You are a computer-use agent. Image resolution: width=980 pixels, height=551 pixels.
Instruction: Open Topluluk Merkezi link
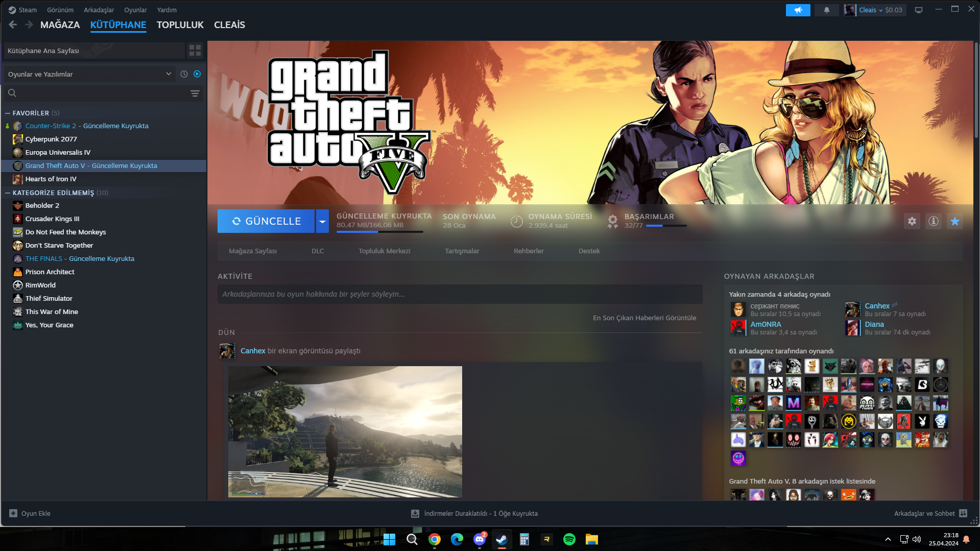point(384,251)
